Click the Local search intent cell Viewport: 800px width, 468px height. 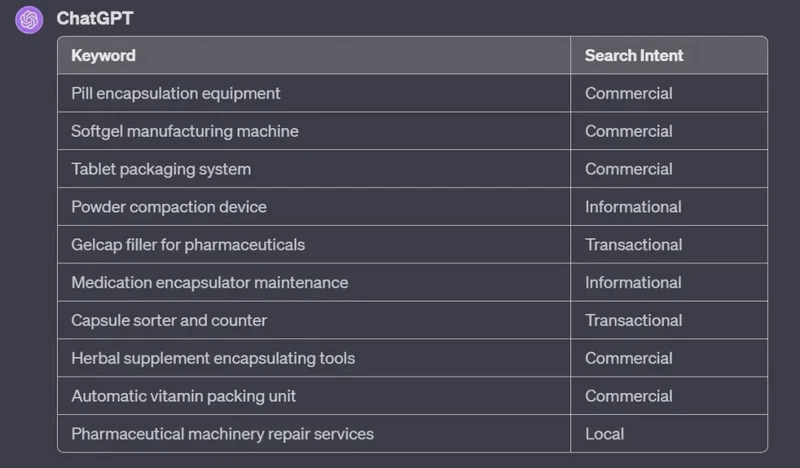[604, 434]
